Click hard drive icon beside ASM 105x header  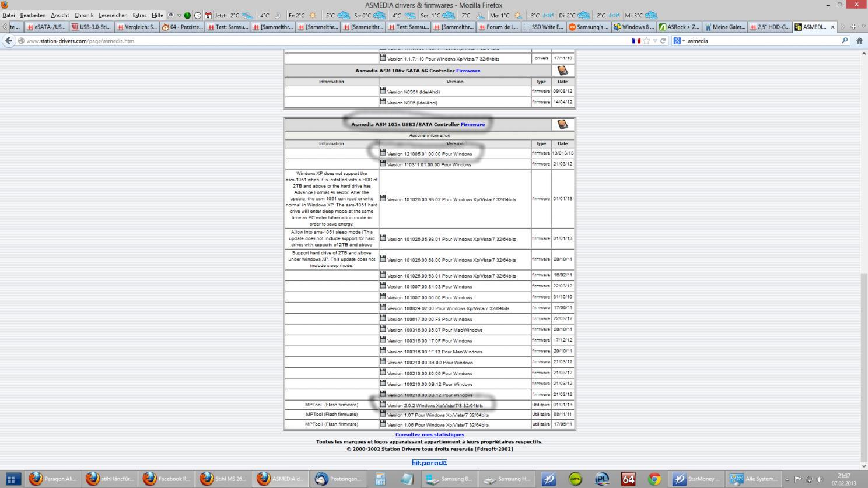tap(562, 124)
